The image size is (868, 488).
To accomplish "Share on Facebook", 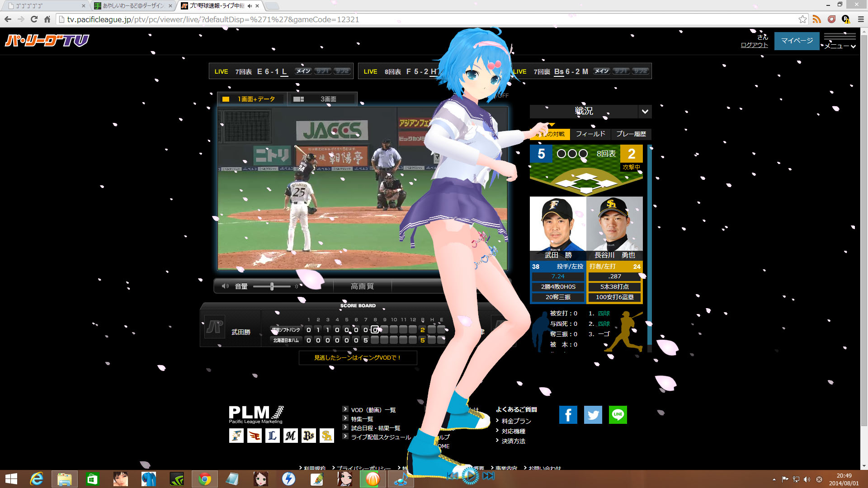I will point(568,414).
